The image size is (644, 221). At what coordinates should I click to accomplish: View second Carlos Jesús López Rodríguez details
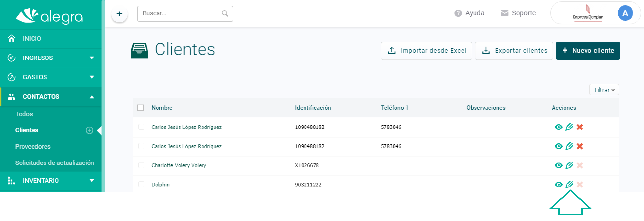[559, 146]
